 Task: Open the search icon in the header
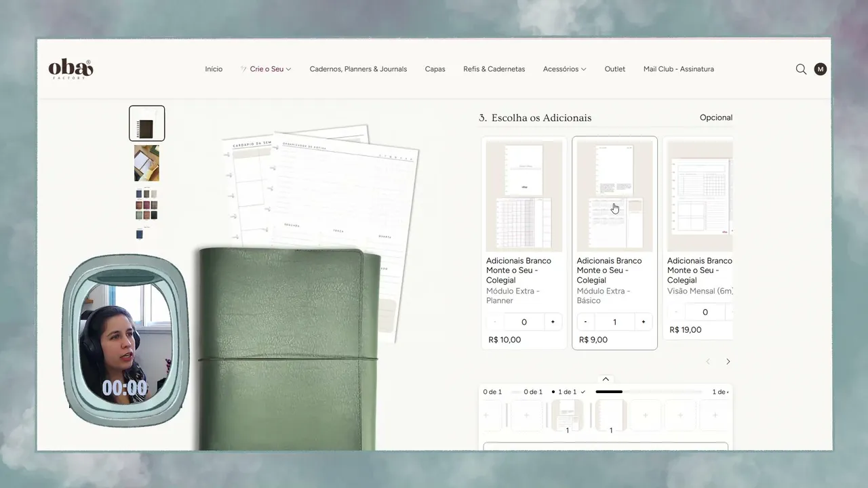click(x=801, y=69)
